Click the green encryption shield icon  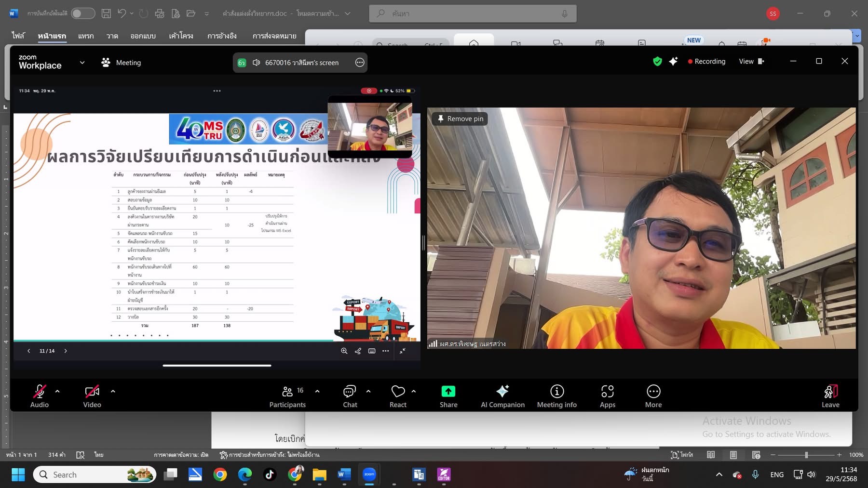pos(657,61)
